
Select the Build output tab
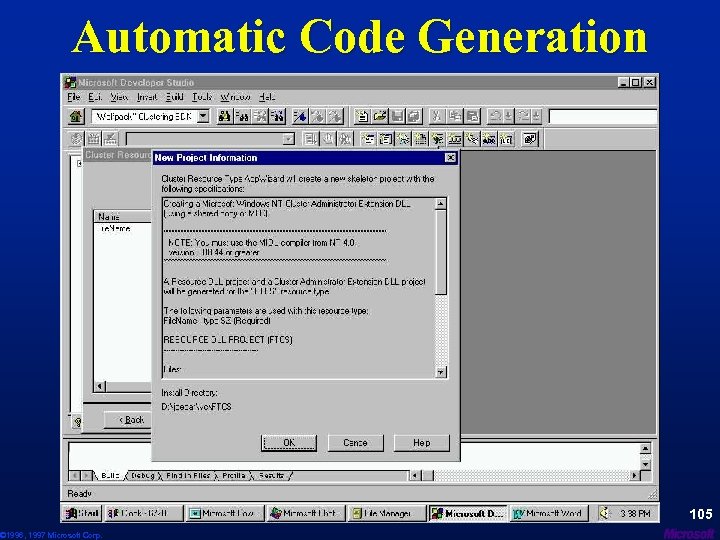[x=110, y=476]
